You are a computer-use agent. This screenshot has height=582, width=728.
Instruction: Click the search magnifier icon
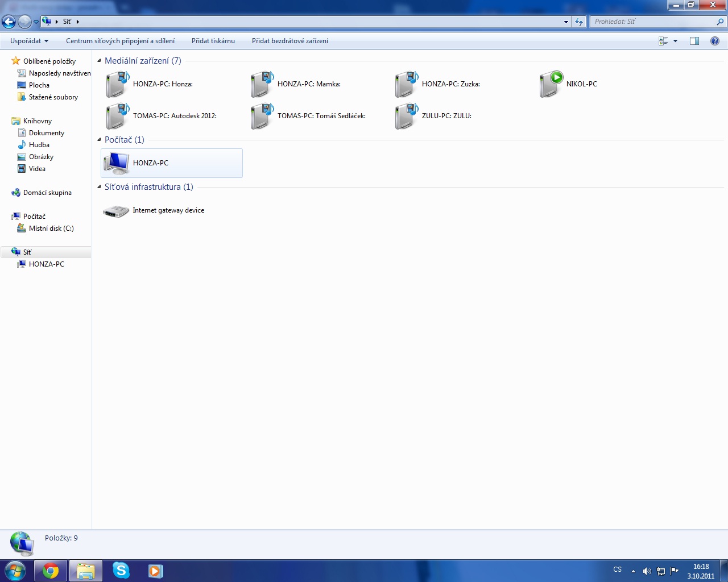tap(721, 22)
